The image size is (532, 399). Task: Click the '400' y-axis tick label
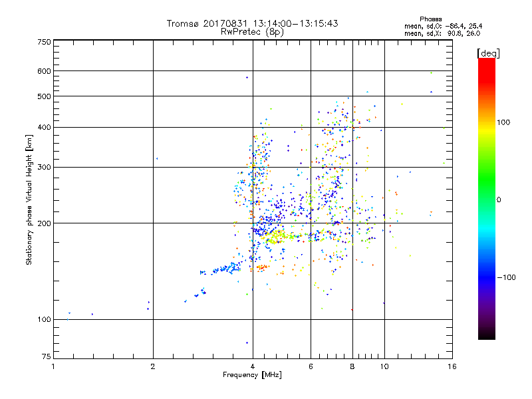coord(45,128)
